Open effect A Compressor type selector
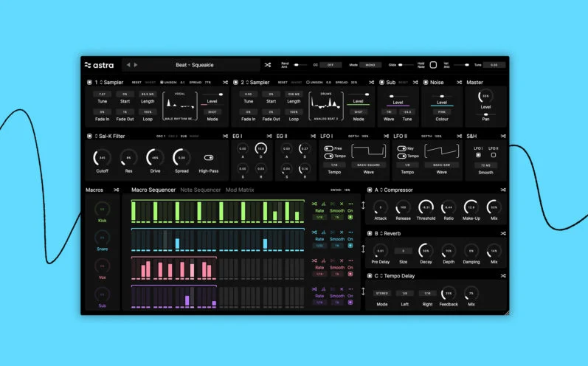Image resolution: width=588 pixels, height=366 pixels. click(381, 190)
